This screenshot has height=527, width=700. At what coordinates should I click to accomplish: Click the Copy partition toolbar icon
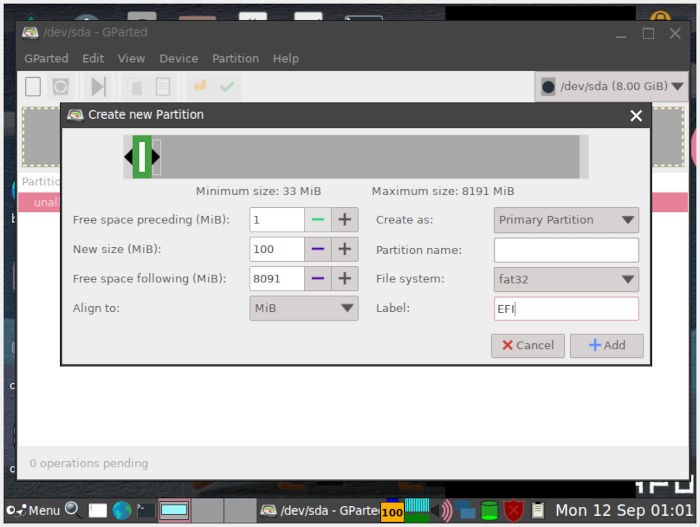tap(135, 86)
